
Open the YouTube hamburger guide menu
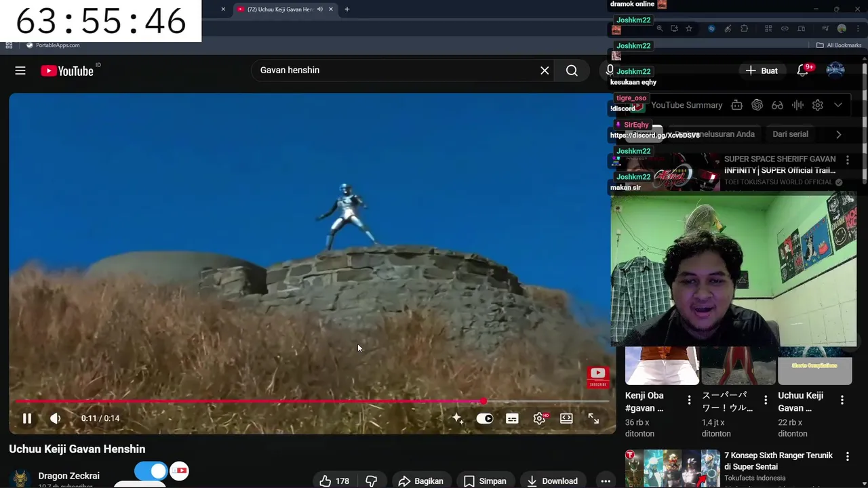[x=20, y=70]
